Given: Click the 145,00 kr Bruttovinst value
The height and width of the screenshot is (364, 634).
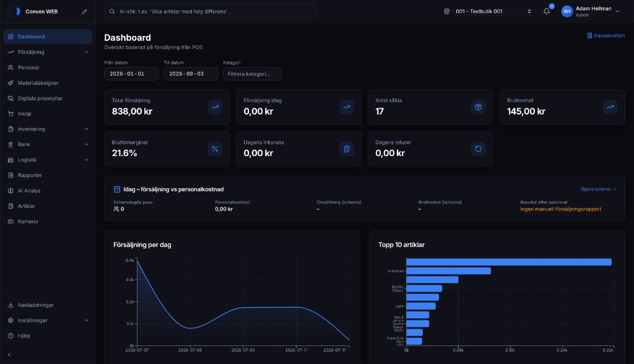Looking at the screenshot, I should tap(526, 111).
